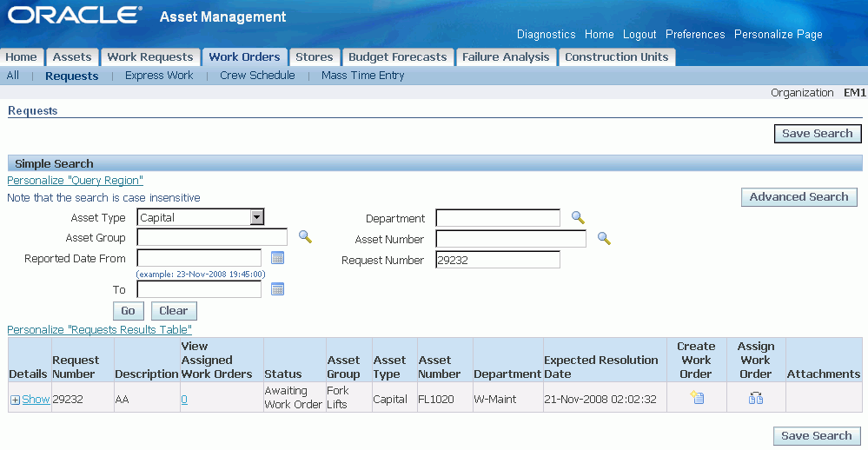The width and height of the screenshot is (868, 450).
Task: Click the Diagnostics link
Action: pos(547,35)
